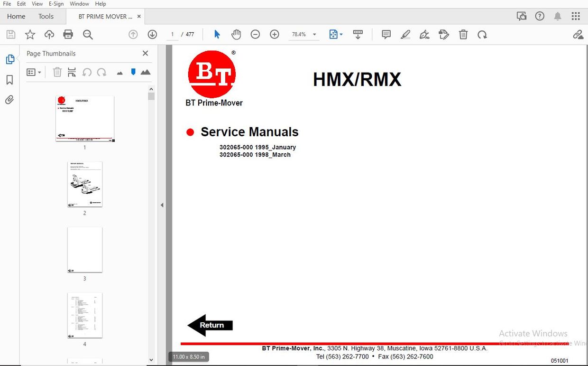
Task: Open the Fill & Sign tool
Action: (424, 34)
